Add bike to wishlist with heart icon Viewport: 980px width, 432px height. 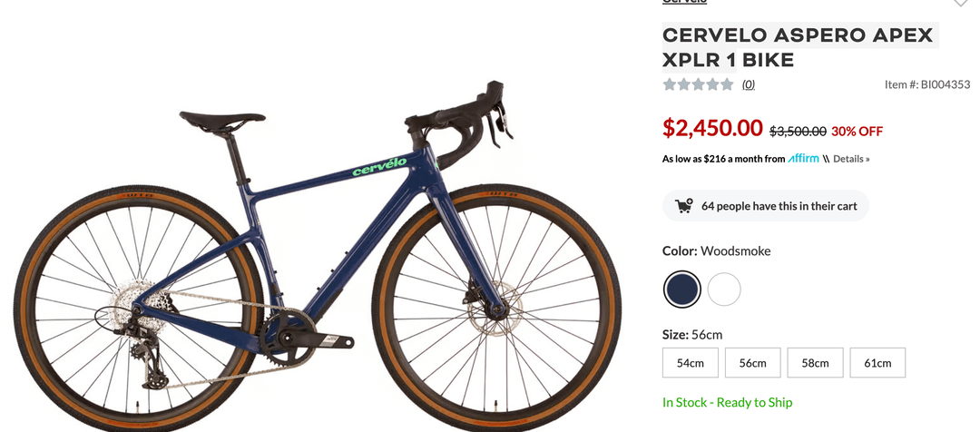point(961,2)
